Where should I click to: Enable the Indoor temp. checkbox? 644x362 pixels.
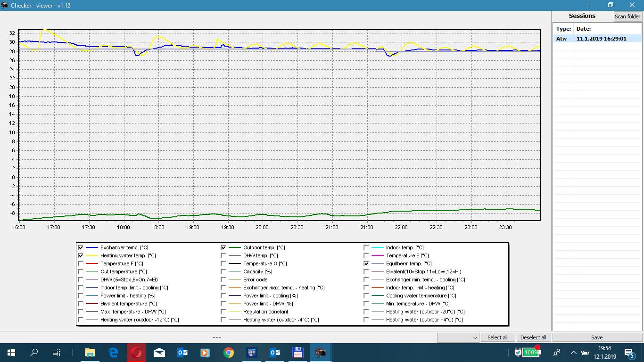tap(366, 247)
